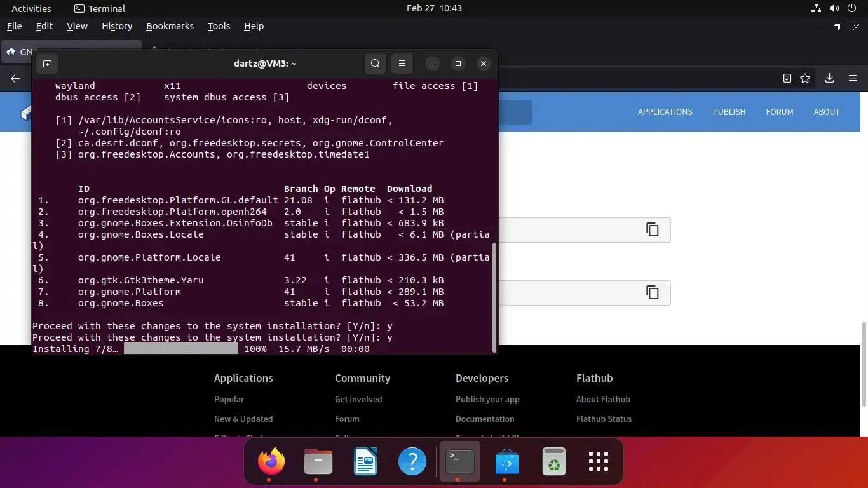Click volume icon in top bar
868x488 pixels.
tap(834, 8)
